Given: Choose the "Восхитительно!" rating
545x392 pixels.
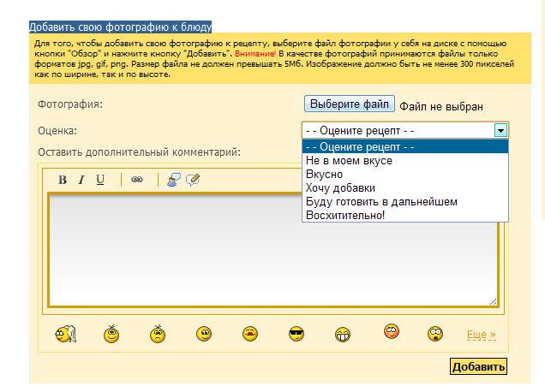Looking at the screenshot, I should (345, 216).
